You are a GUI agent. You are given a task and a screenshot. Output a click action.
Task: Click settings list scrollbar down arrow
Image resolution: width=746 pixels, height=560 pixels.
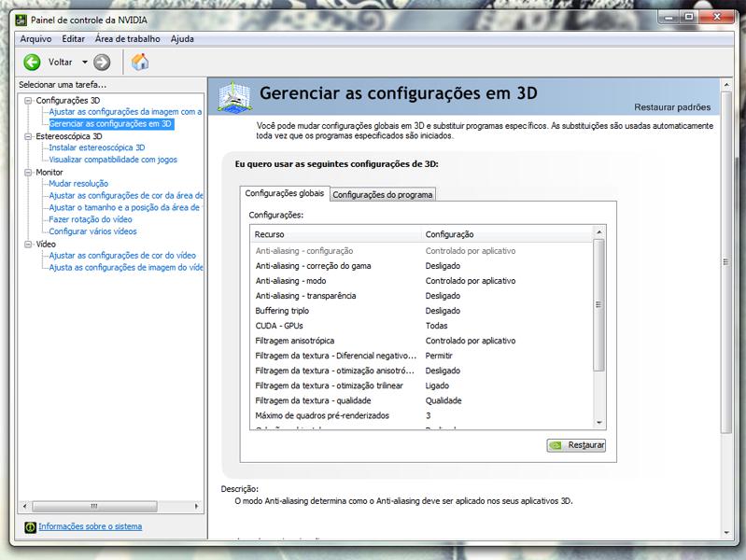click(599, 423)
